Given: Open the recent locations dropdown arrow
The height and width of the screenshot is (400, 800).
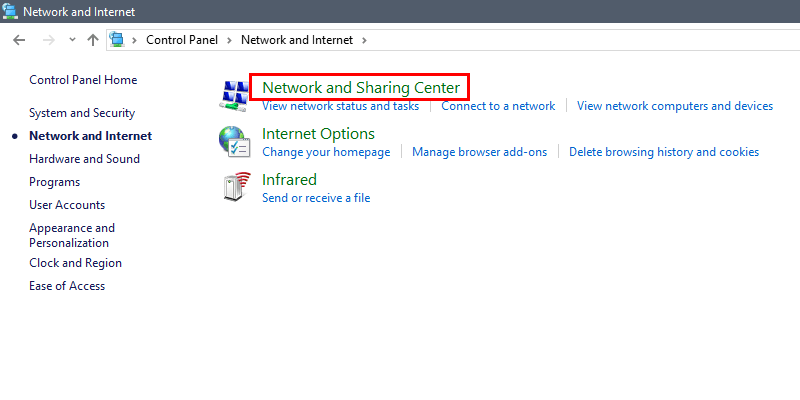Looking at the screenshot, I should 72,40.
